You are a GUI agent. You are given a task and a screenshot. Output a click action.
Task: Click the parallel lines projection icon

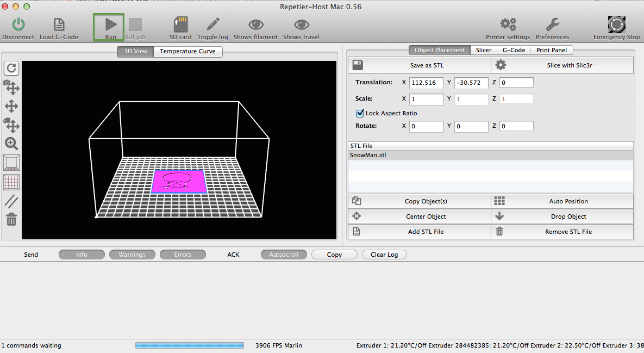(x=11, y=201)
